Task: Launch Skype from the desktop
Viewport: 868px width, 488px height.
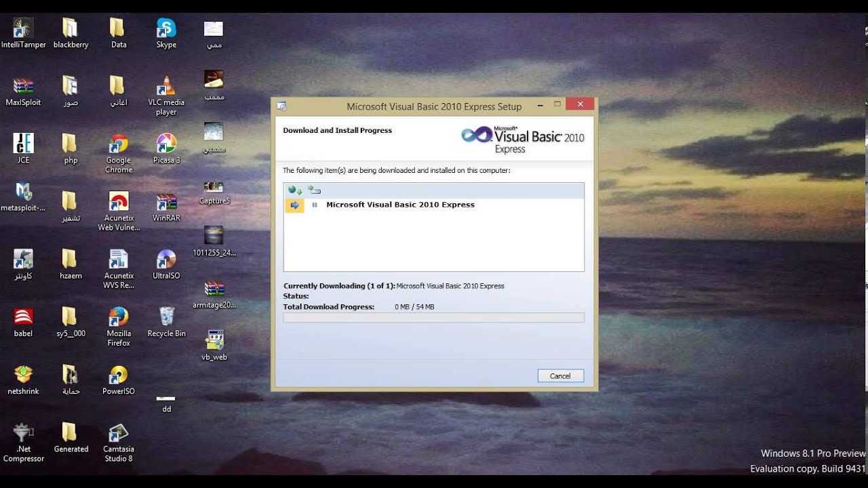Action: point(166,28)
